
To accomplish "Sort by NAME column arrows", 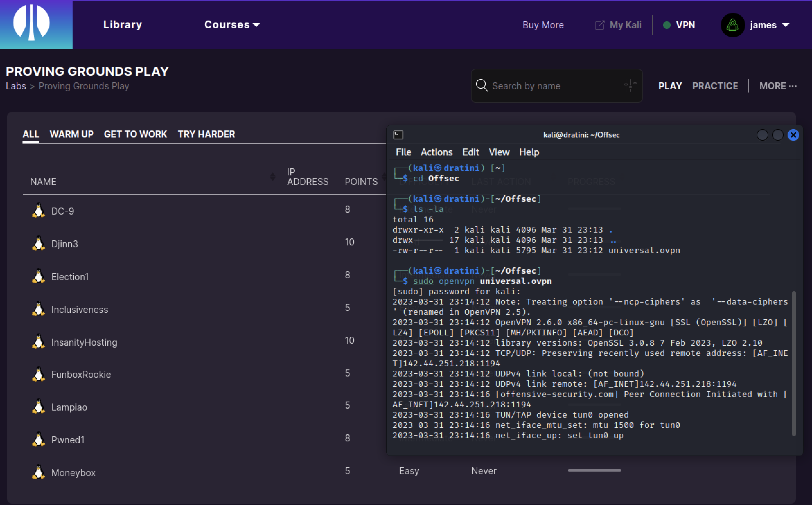I will click(x=272, y=177).
